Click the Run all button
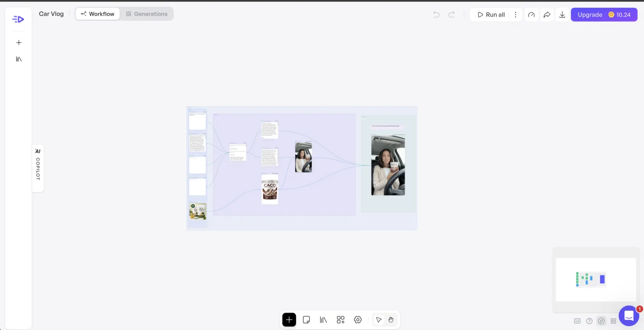This screenshot has height=330, width=644. click(491, 15)
